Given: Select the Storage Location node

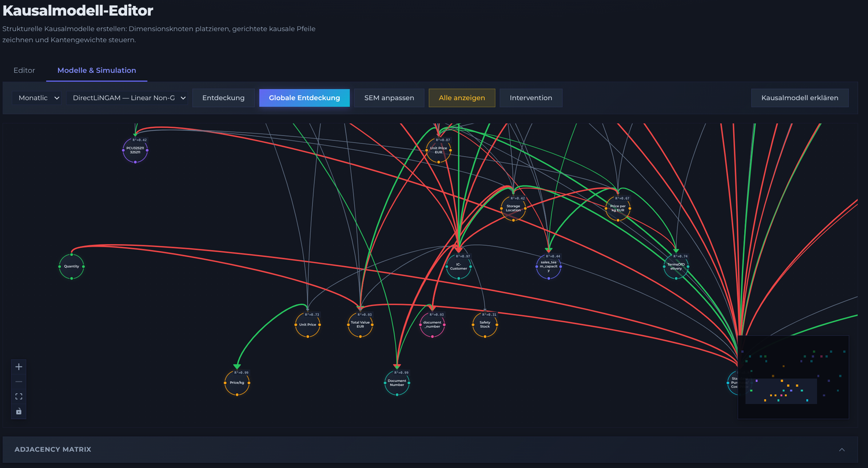Looking at the screenshot, I should coord(513,208).
